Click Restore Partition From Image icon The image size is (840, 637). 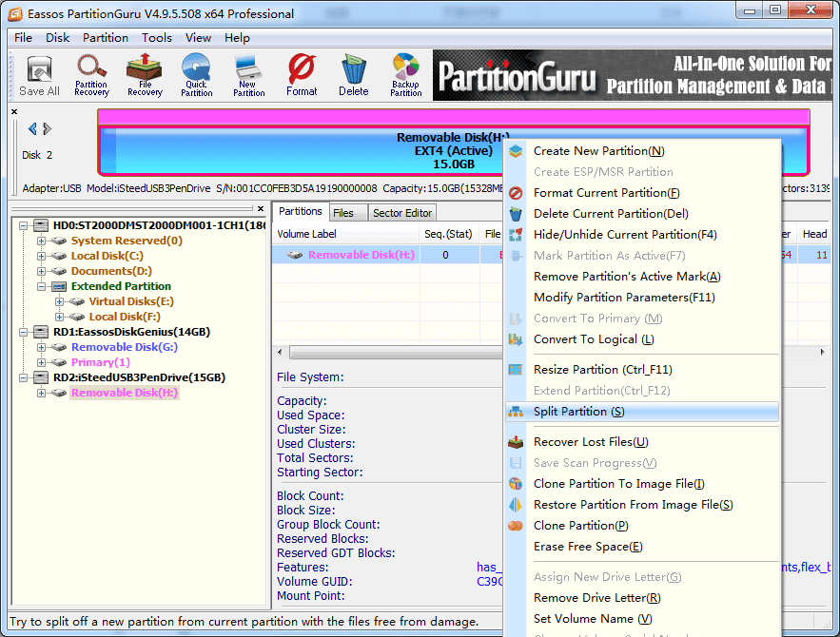516,505
